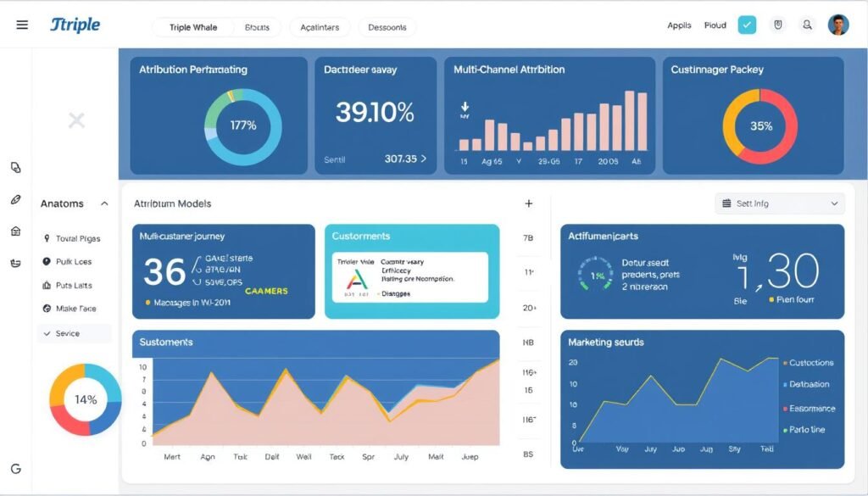Select the documents icon in left sidebar
This screenshot has height=496, width=868.
[14, 168]
